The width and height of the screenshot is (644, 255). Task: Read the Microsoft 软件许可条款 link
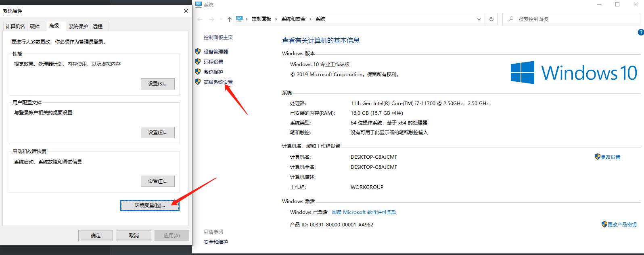pos(364,212)
